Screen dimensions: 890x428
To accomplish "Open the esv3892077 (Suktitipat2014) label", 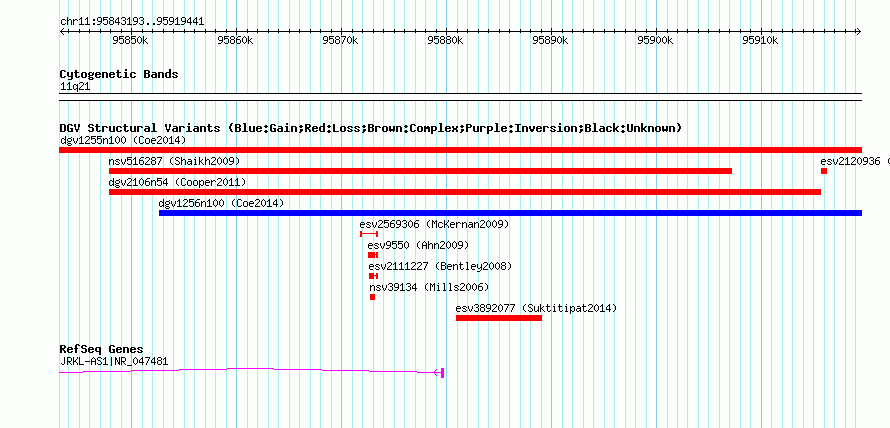I will click(x=536, y=308).
